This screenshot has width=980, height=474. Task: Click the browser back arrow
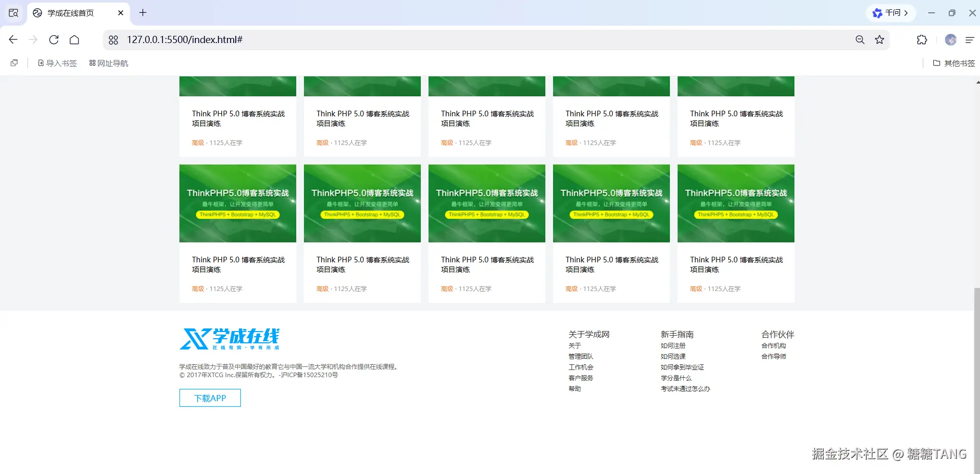point(13,39)
